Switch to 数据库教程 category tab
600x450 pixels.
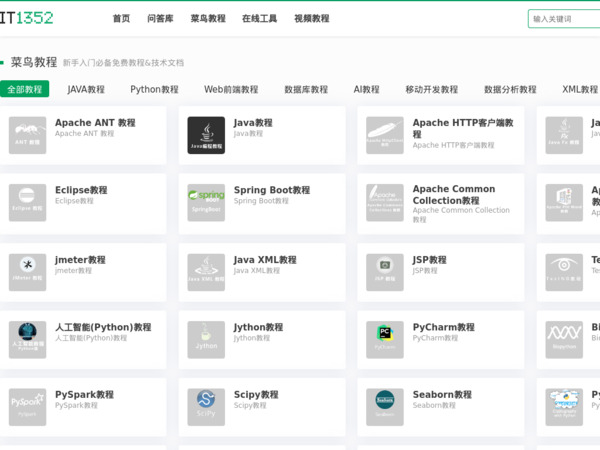[x=306, y=90]
